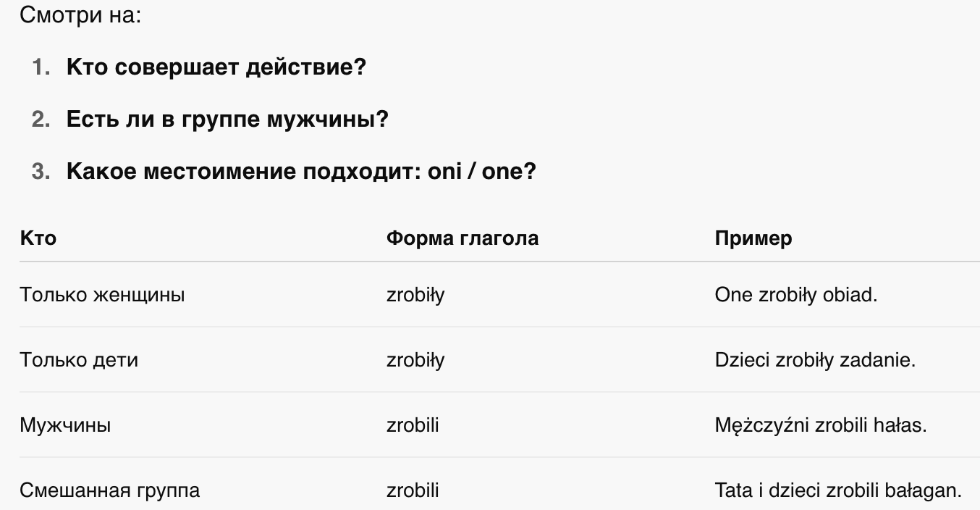This screenshot has height=510, width=980.
Task: Click the example 'Mężczyźni zrobili hałas.'
Action: click(x=821, y=425)
